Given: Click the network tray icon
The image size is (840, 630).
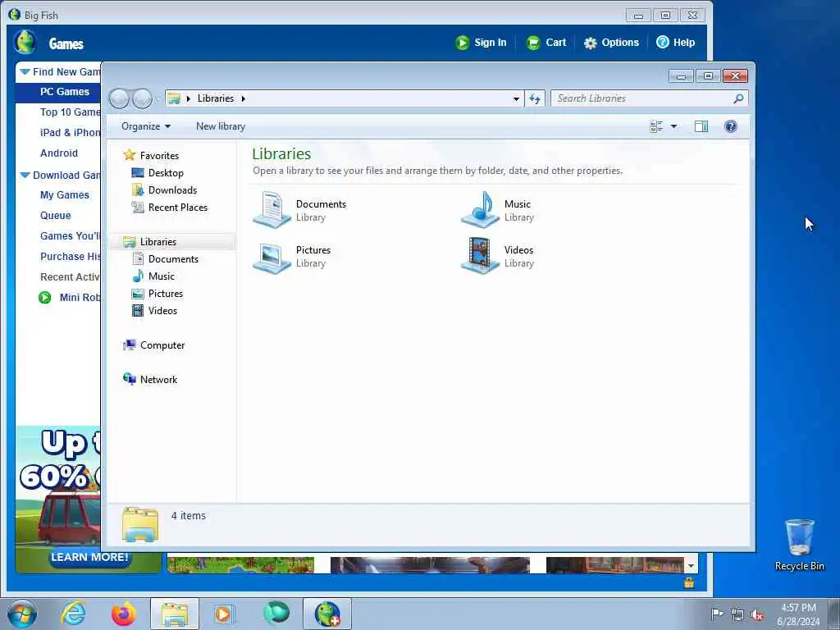Looking at the screenshot, I should [737, 614].
